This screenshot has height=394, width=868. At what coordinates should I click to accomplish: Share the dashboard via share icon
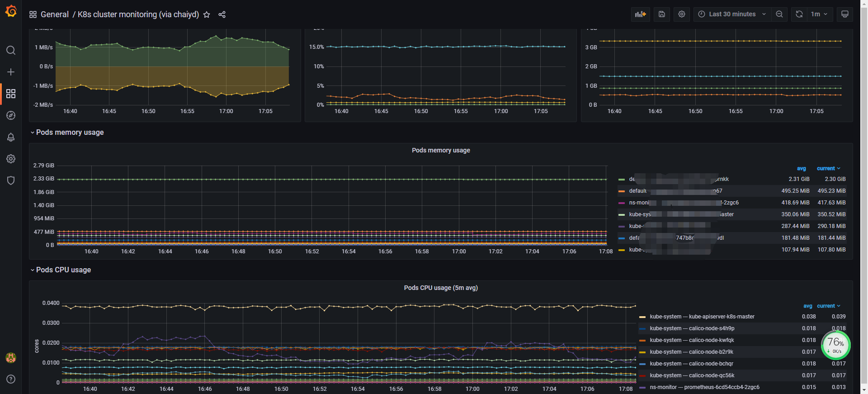[x=222, y=14]
